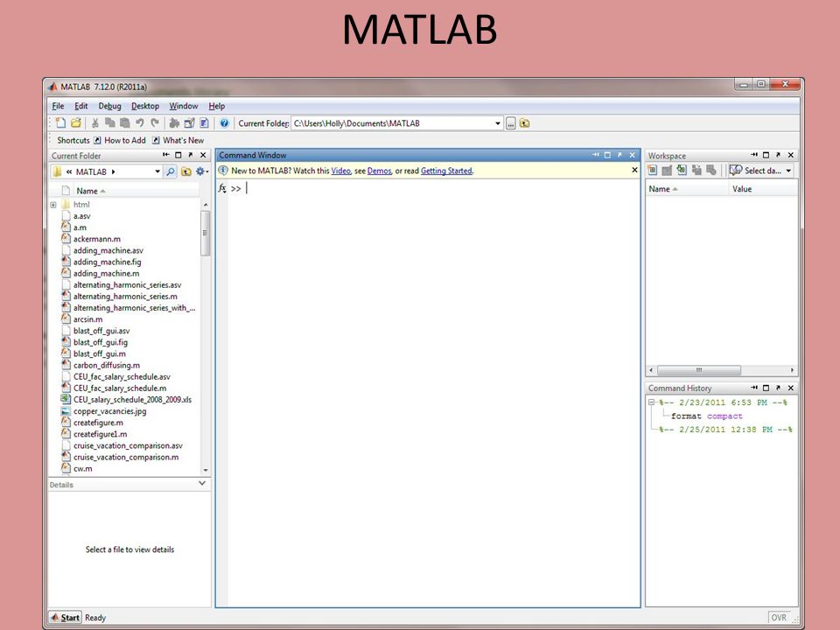Click the What's New shortcut
Viewport: 840px width, 630px height.
[178, 140]
